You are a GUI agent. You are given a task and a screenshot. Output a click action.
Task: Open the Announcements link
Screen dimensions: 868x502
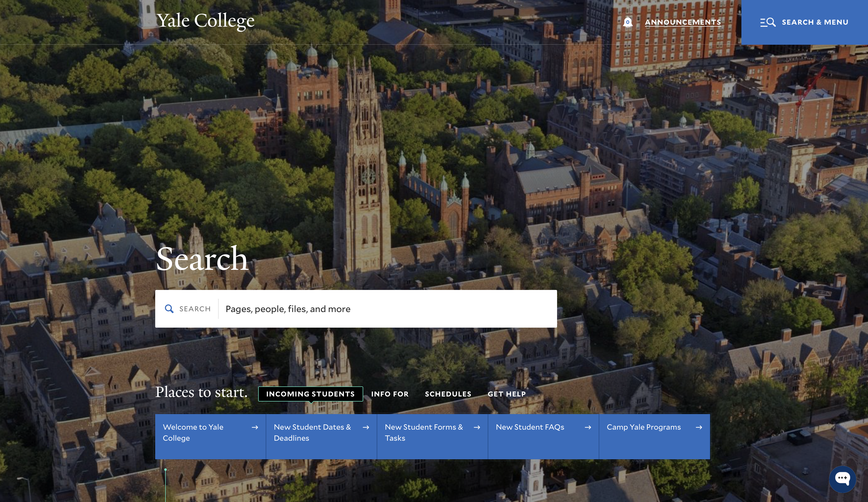pyautogui.click(x=683, y=22)
